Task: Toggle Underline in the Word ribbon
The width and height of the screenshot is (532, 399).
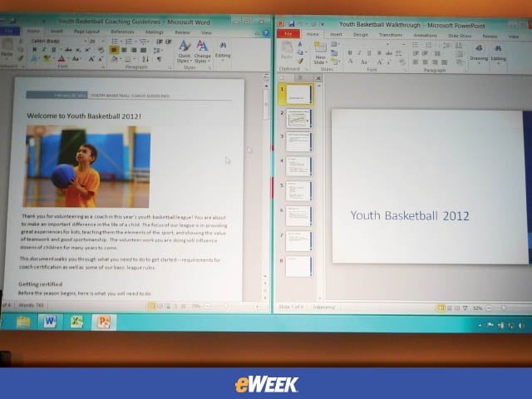Action: [x=54, y=50]
